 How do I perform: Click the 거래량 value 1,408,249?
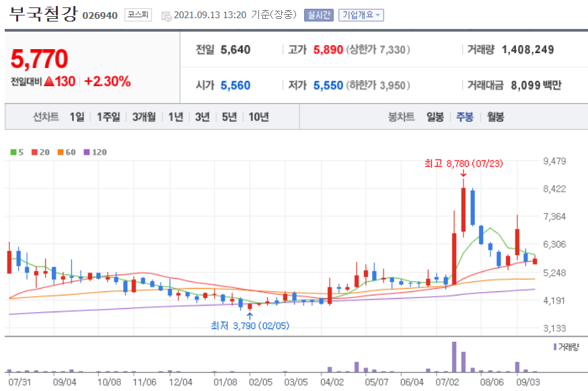527,50
